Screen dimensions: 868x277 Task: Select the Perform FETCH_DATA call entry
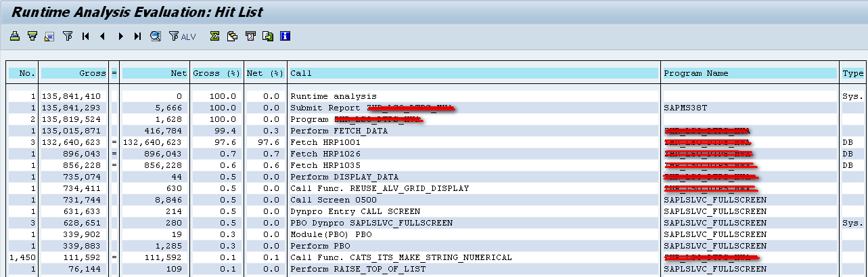pos(339,131)
